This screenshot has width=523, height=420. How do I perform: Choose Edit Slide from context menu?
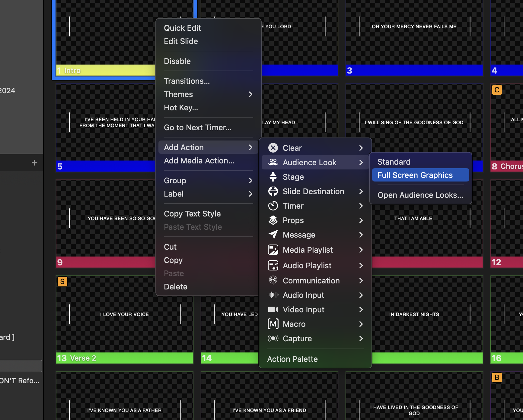tap(208, 41)
